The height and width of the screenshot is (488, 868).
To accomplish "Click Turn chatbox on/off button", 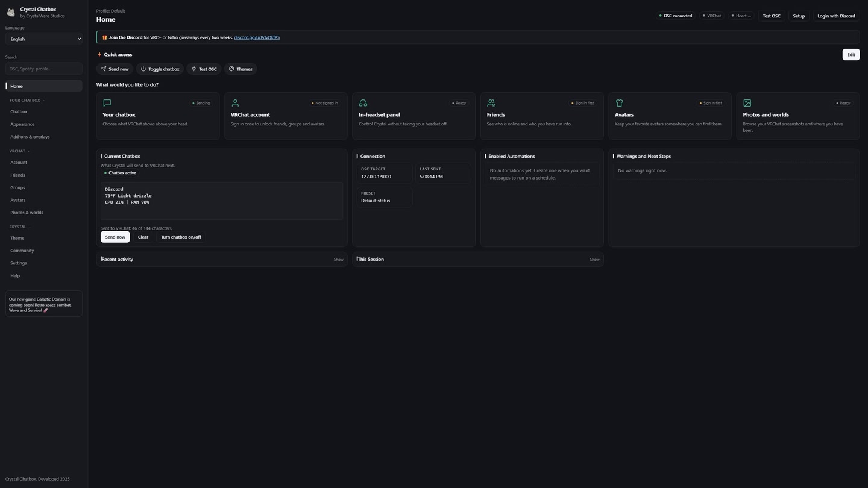I will coord(181,237).
